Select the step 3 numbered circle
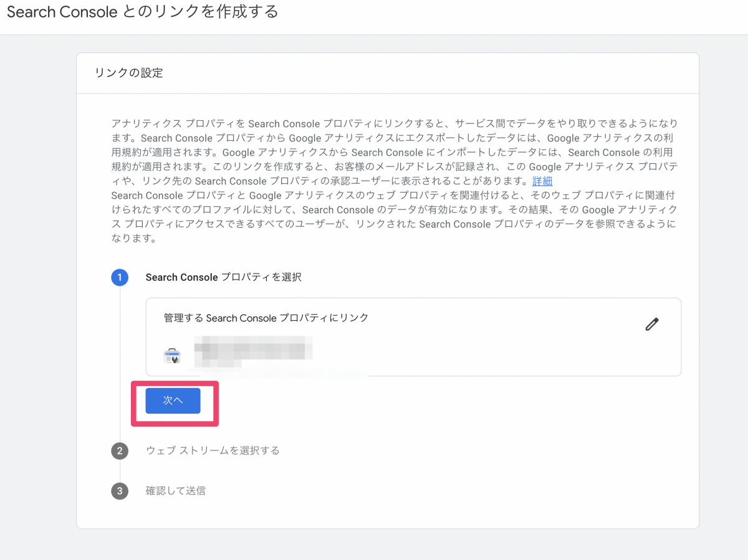 (x=120, y=491)
